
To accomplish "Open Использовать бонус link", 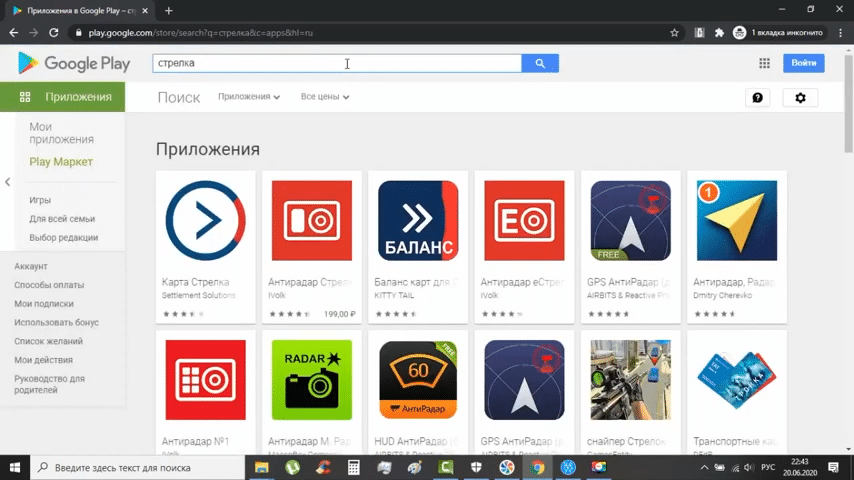I will 57,323.
